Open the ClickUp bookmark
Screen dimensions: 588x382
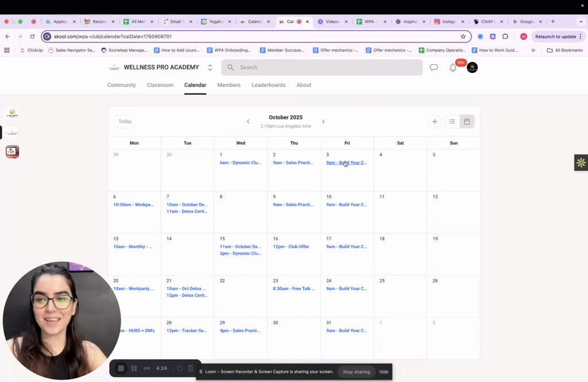pos(32,50)
